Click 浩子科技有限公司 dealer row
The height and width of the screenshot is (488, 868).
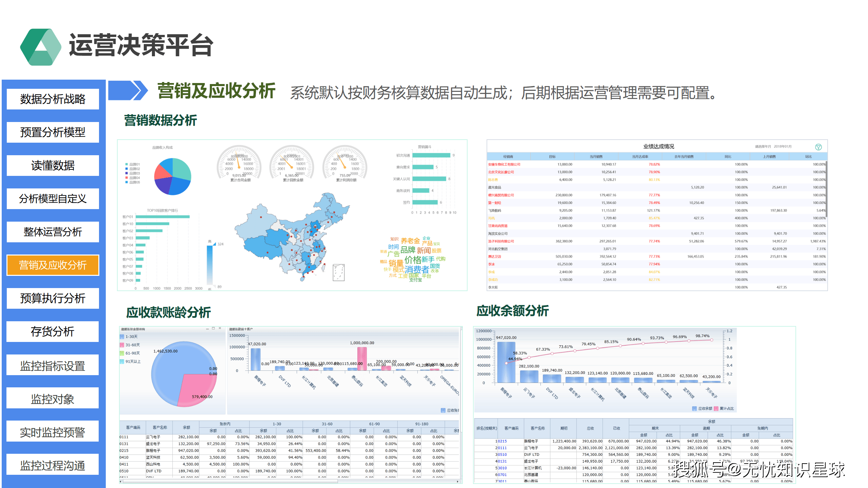click(x=657, y=241)
